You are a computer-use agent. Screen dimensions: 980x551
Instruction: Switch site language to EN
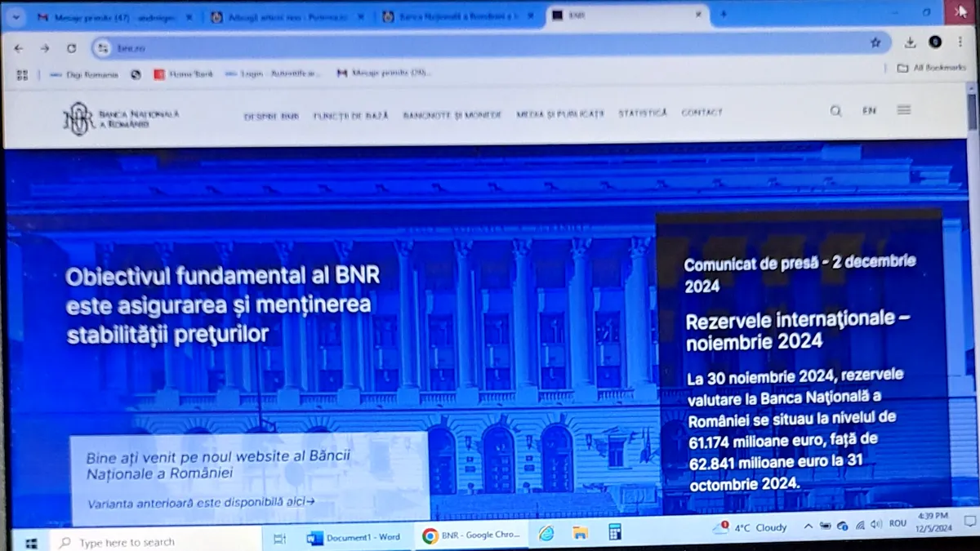(x=869, y=110)
